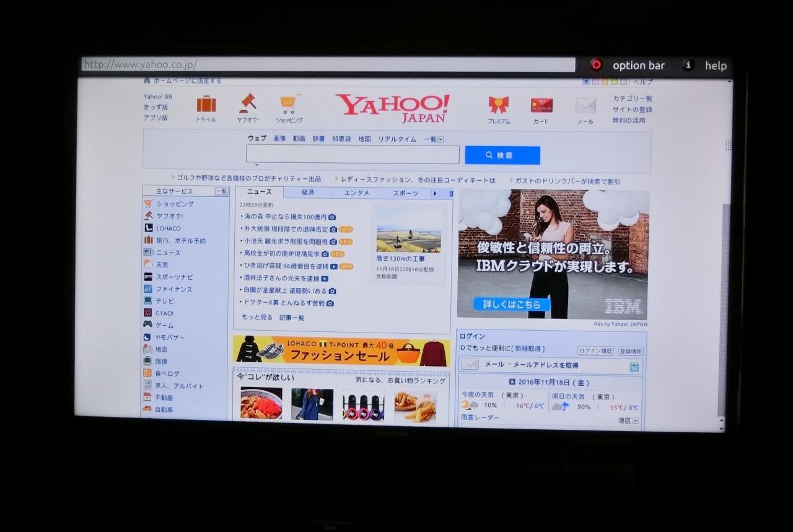Click 一覧 button in 主なサービス header
The image size is (793, 532).
(x=221, y=191)
